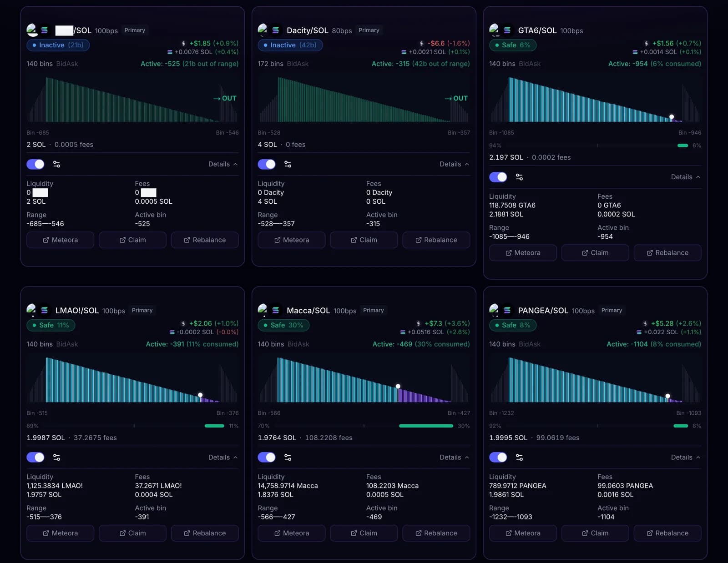Image resolution: width=728 pixels, height=563 pixels.
Task: Click the token pair icon beside PANGEA/SOL
Action: (x=501, y=310)
